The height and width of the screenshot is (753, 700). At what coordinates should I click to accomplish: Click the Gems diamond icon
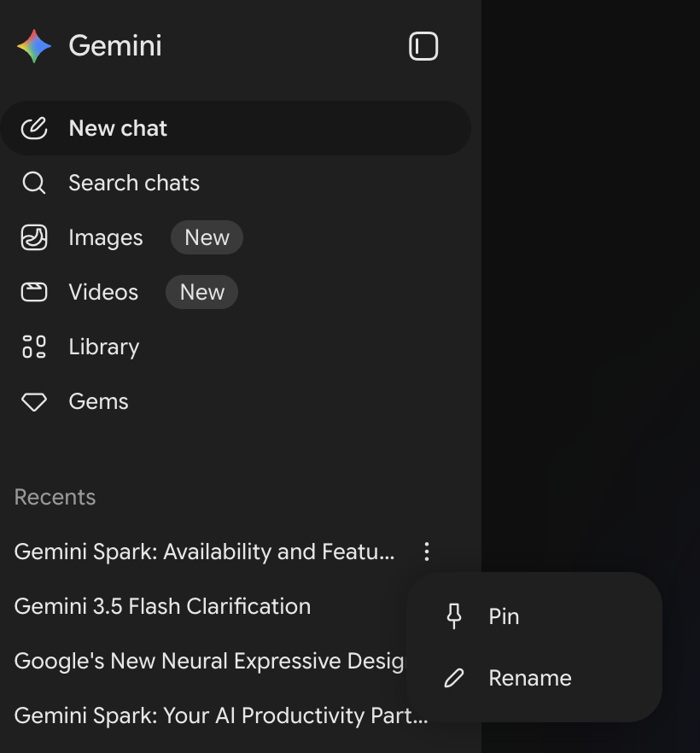pos(34,401)
